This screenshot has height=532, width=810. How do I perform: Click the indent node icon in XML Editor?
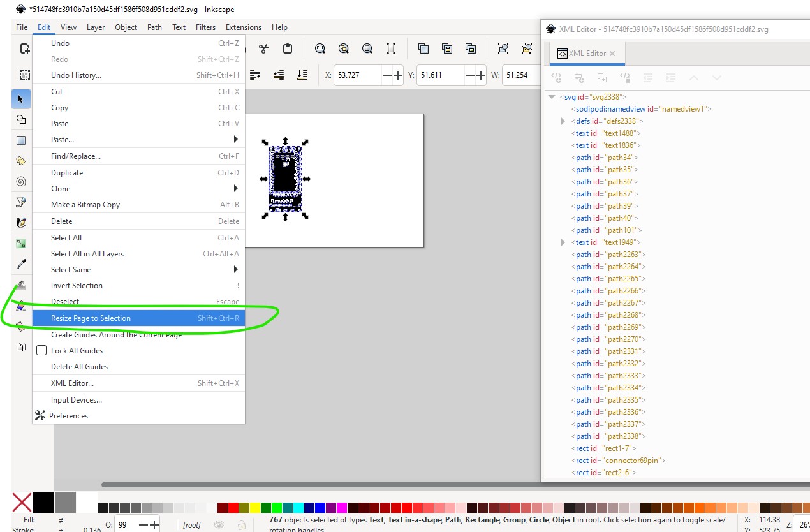[x=671, y=78]
